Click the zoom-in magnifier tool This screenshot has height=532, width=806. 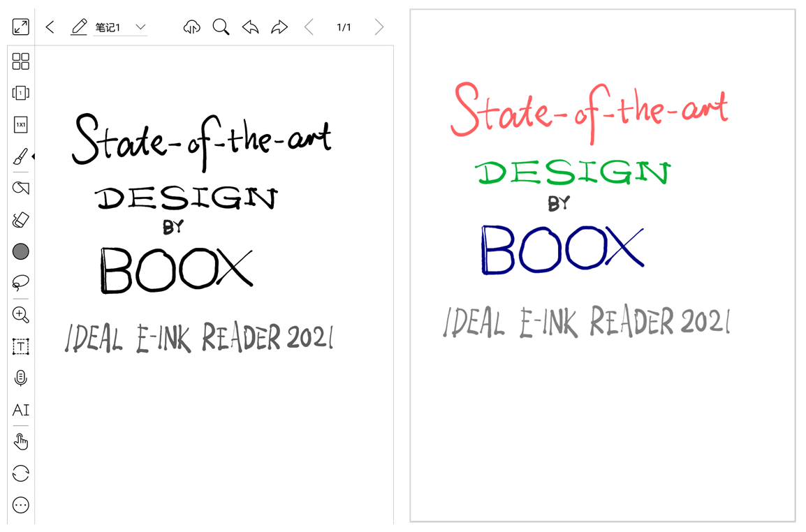pos(20,315)
